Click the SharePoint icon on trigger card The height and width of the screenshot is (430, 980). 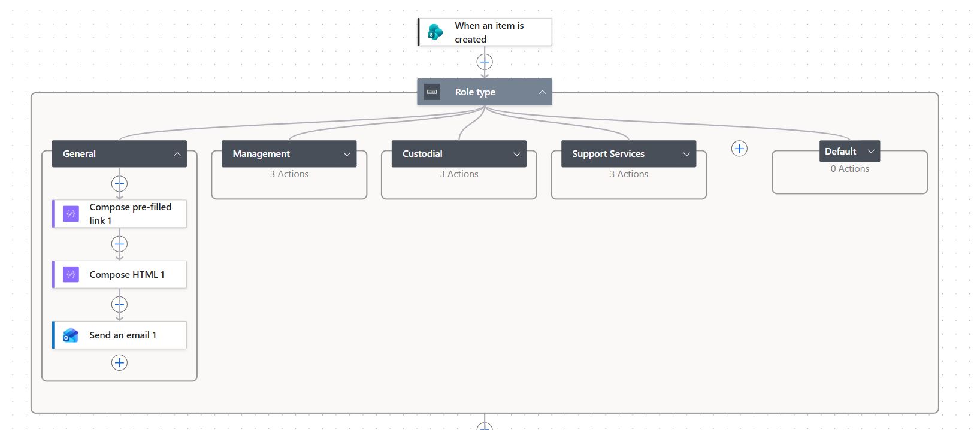(435, 32)
